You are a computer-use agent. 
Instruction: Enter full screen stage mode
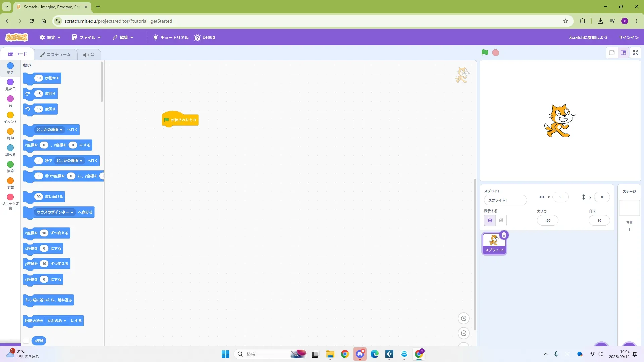coord(635,53)
